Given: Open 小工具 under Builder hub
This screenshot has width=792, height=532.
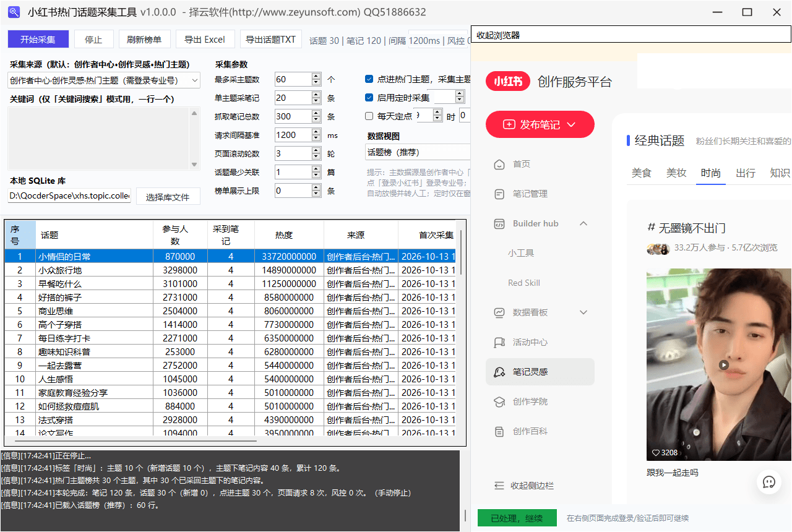Looking at the screenshot, I should (521, 253).
